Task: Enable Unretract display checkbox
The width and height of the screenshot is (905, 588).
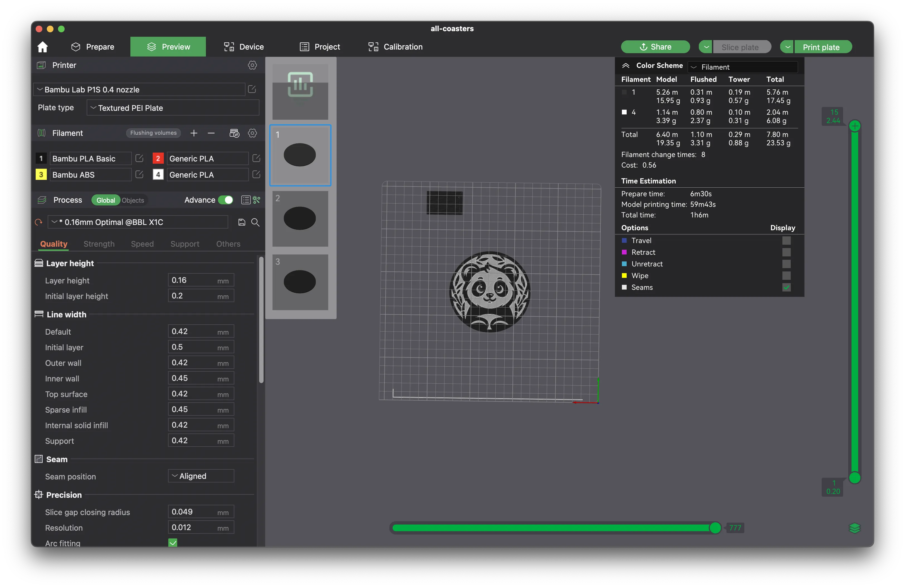Action: (786, 264)
